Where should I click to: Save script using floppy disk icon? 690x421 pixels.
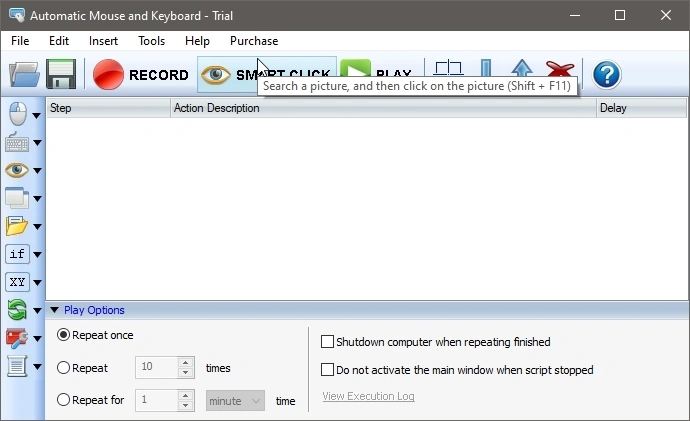(x=61, y=74)
